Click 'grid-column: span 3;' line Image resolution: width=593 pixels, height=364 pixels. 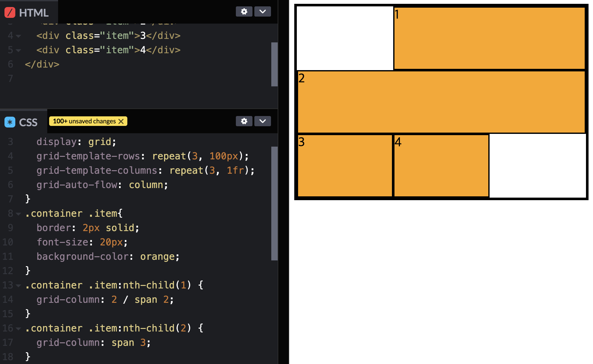94,343
